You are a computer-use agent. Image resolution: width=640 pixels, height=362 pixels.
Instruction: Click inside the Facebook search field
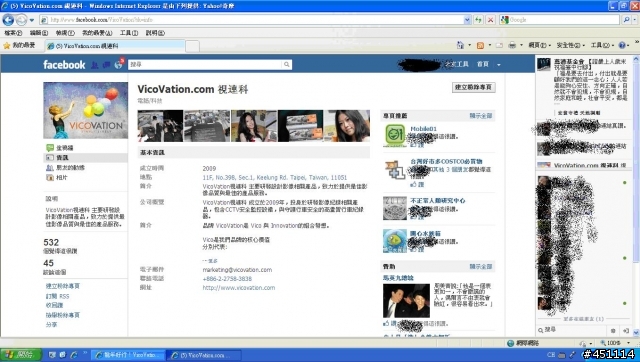tap(205, 64)
